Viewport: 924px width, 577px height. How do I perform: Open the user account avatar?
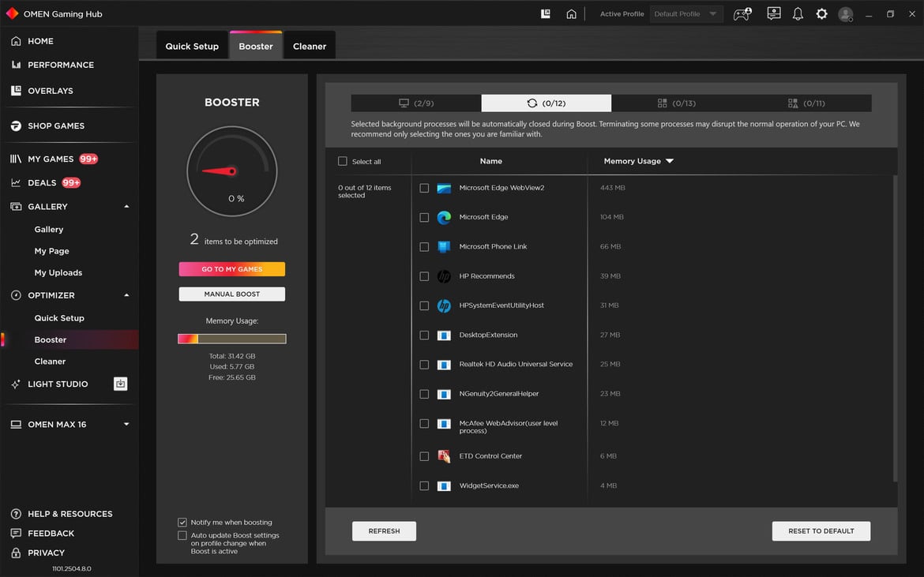(846, 14)
